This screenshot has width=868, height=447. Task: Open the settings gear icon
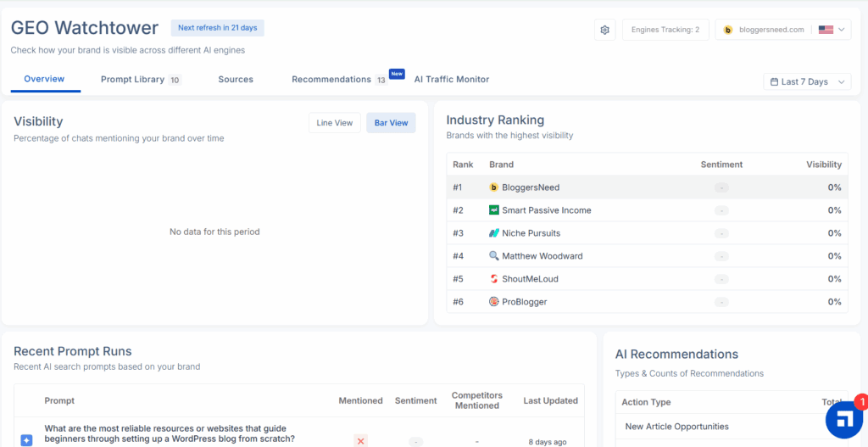[604, 30]
